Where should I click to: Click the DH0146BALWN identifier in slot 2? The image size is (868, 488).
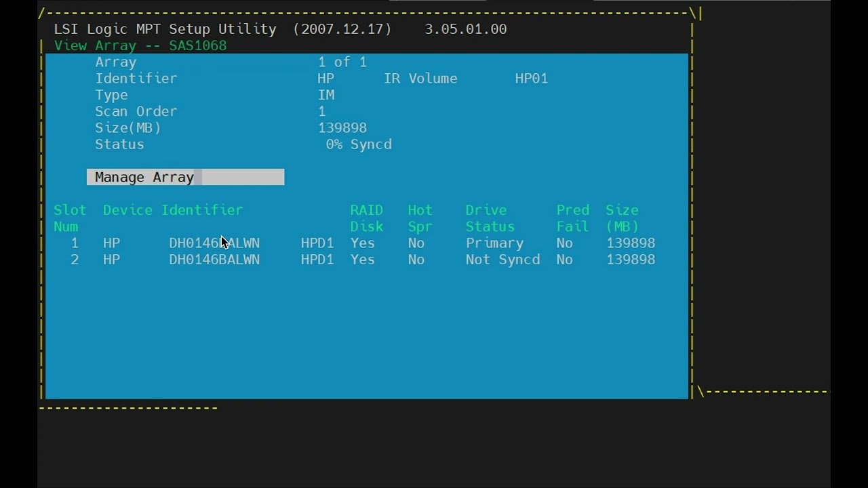point(214,260)
